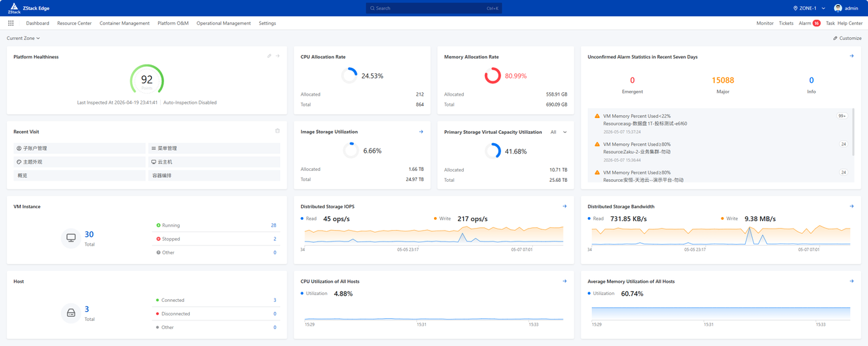Open the Operational Management menu
Screen dimensions: 868x346
pyautogui.click(x=224, y=23)
